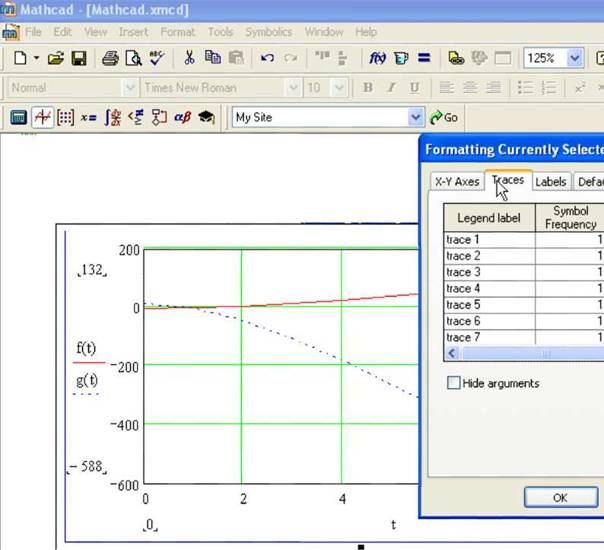
Task: Click the Save disk icon
Action: [x=78, y=58]
